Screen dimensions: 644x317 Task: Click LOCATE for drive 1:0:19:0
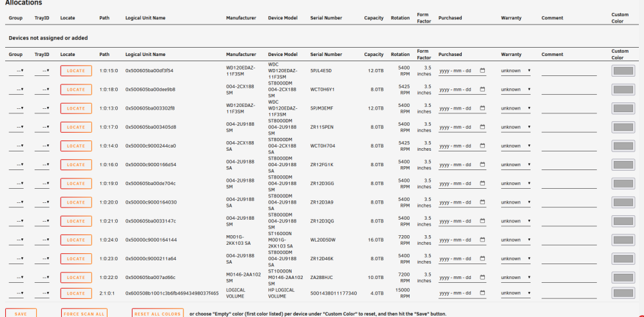[x=76, y=184]
